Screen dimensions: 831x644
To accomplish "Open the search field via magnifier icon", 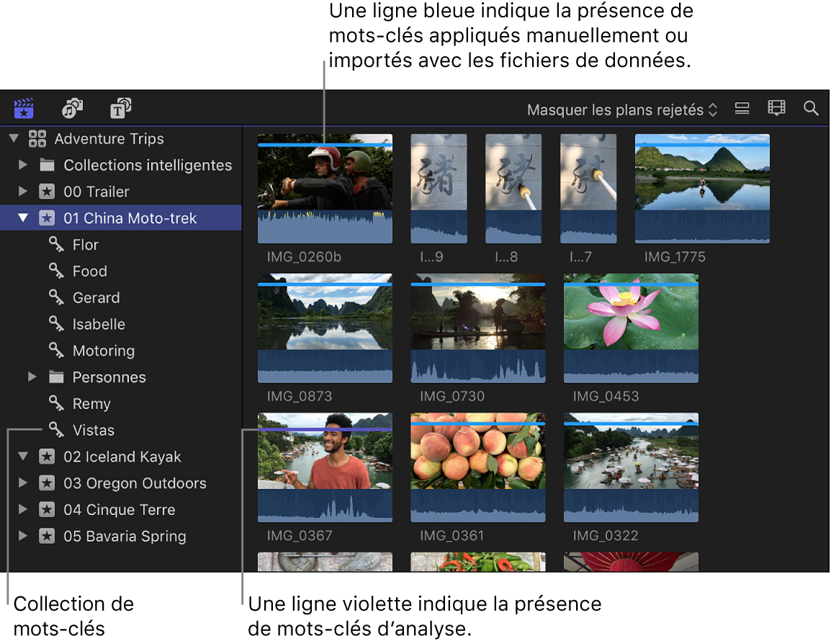I will coord(811,109).
